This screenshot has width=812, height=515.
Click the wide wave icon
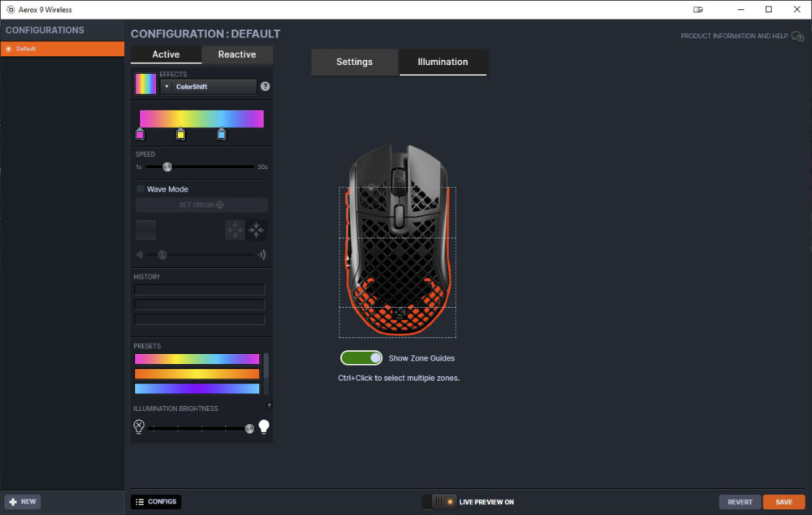coord(262,254)
